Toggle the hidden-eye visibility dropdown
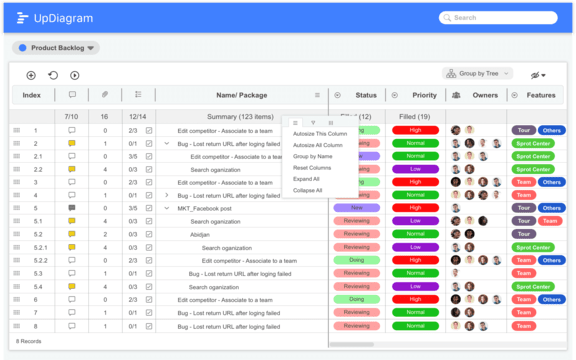Screen dimensions: 576x360 (x=538, y=75)
